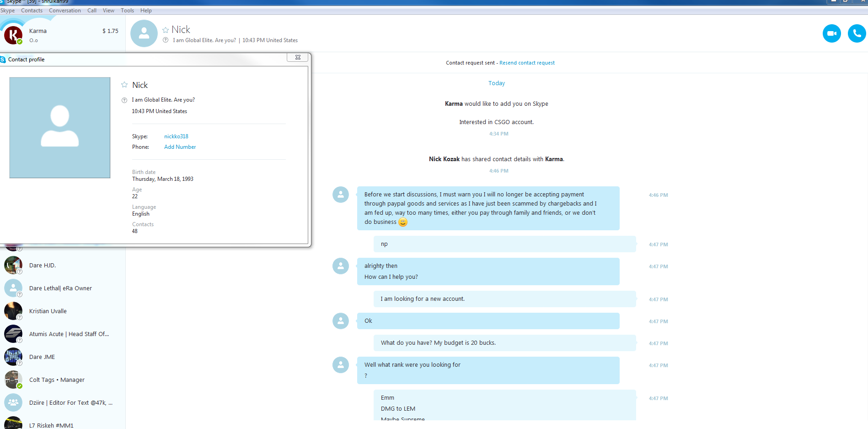Screen dimensions: 868x429
Task: Click Kristian Uvalle's avatar icon
Action: click(x=13, y=311)
